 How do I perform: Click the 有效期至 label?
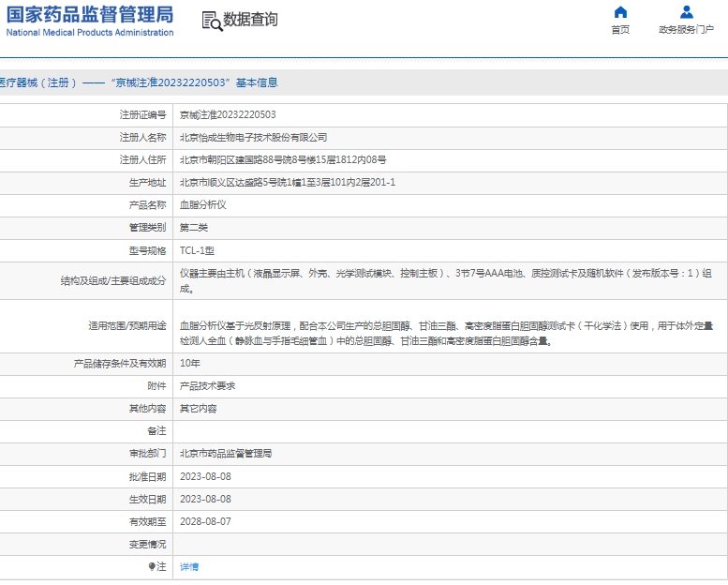pyautogui.click(x=147, y=521)
